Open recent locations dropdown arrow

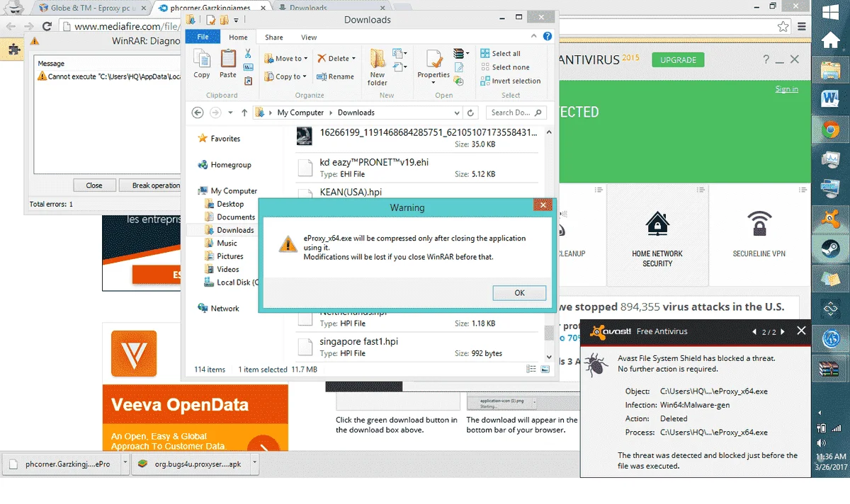229,113
